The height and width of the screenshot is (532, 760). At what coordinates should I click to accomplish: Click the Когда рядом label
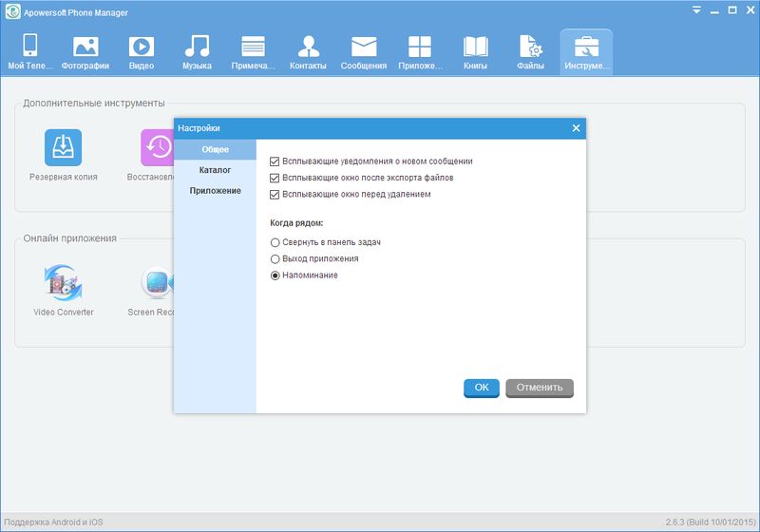click(x=296, y=223)
